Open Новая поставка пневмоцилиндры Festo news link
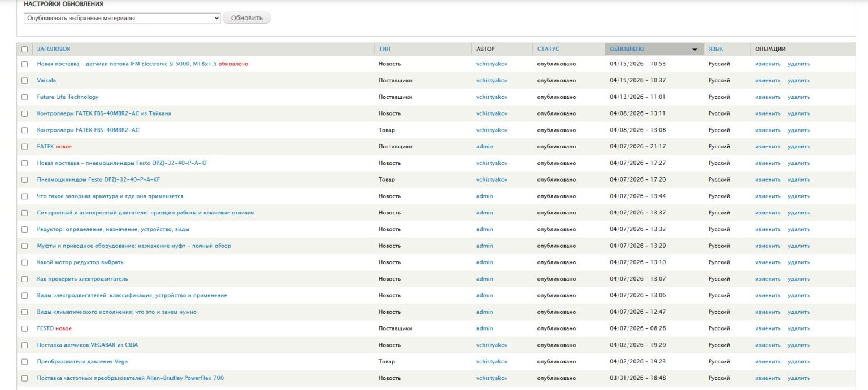The width and height of the screenshot is (868, 390). pos(123,163)
